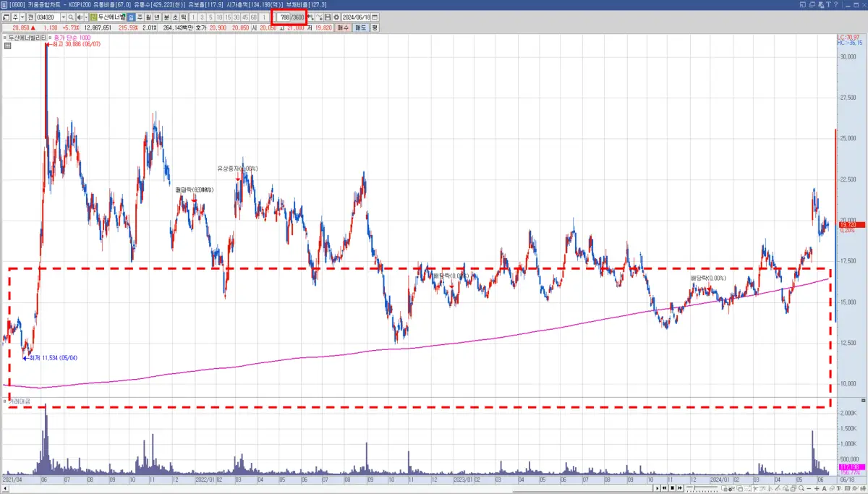Click the chart stop button

(x=673, y=488)
